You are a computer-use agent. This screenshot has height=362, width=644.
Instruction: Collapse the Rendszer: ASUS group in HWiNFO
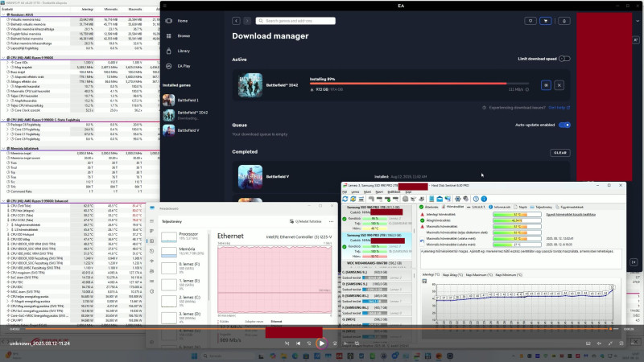(x=4, y=14)
